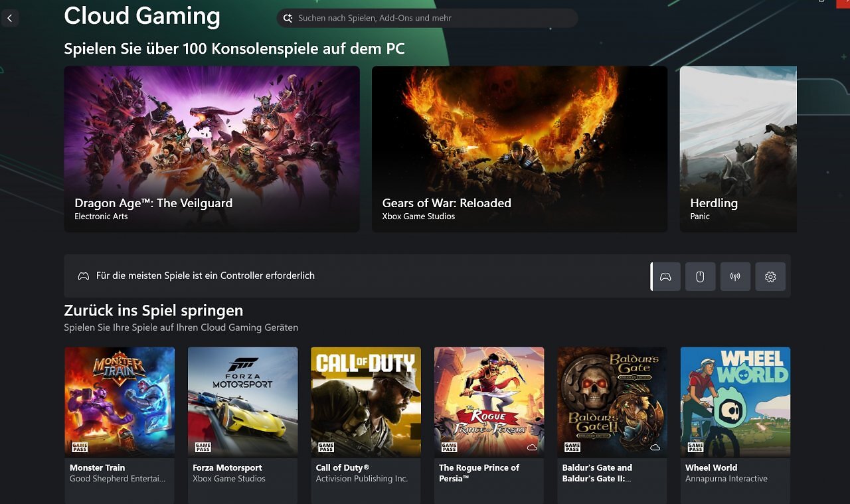Image resolution: width=850 pixels, height=504 pixels.
Task: Open Forza Motorsport cover art
Action: pos(243,402)
